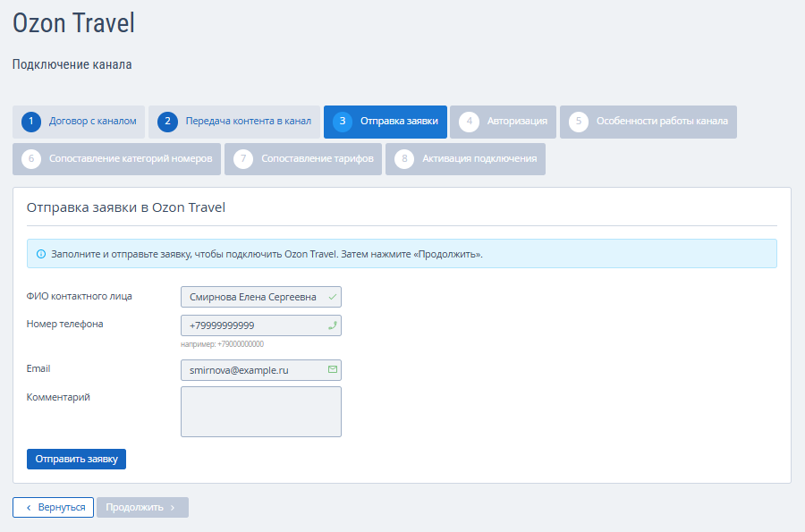Click the phone icon in the phone field
The width and height of the screenshot is (805, 532).
[x=333, y=325]
